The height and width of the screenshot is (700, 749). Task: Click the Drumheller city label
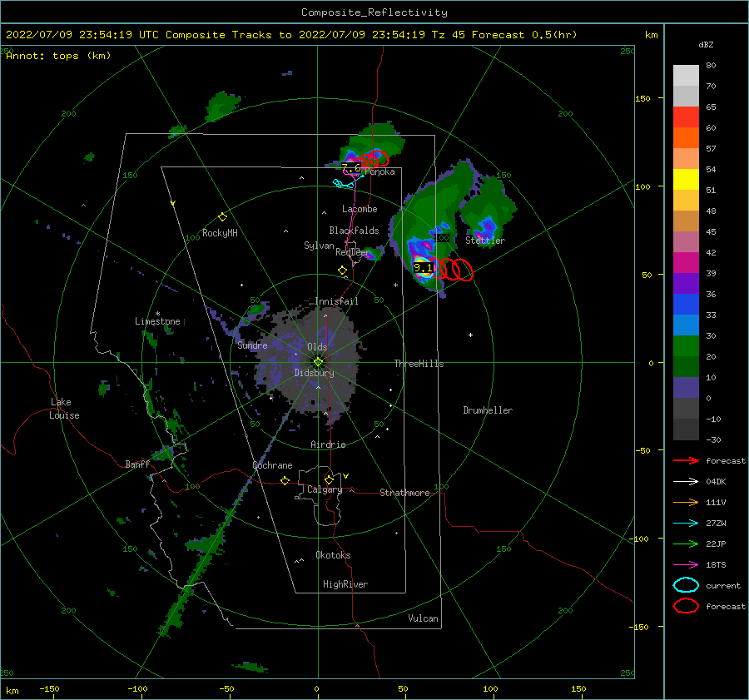[488, 410]
